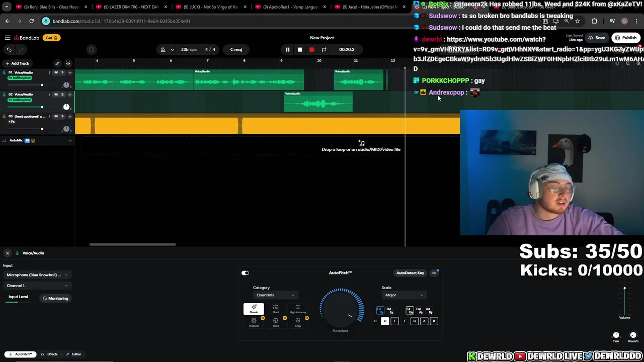644x362 pixels.
Task: Expand track 03 options chevron
Action: pos(70,116)
